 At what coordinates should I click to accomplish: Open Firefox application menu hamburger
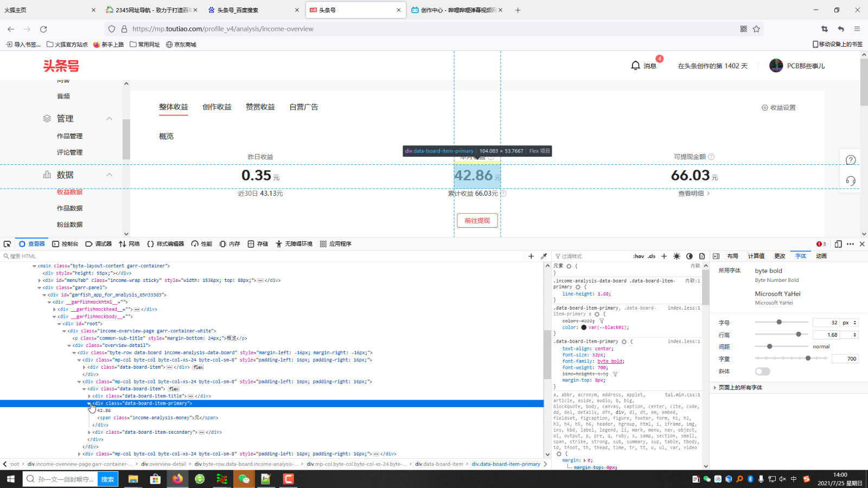point(857,29)
